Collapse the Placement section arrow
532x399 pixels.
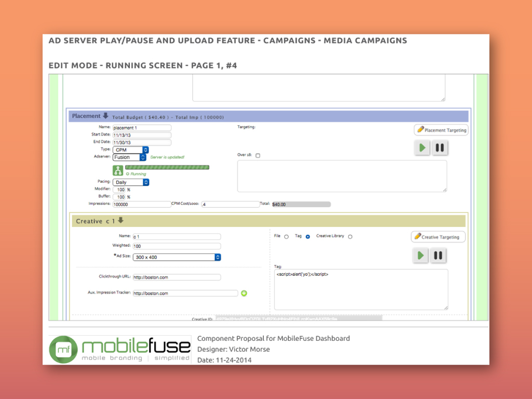[x=105, y=116]
